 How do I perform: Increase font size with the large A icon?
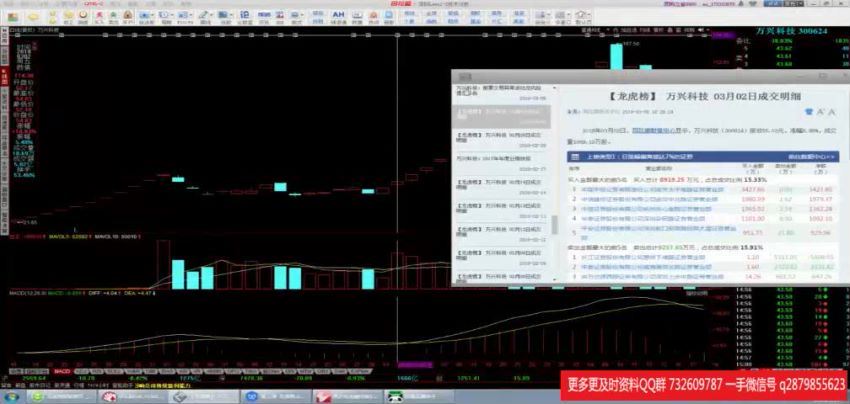832,112
